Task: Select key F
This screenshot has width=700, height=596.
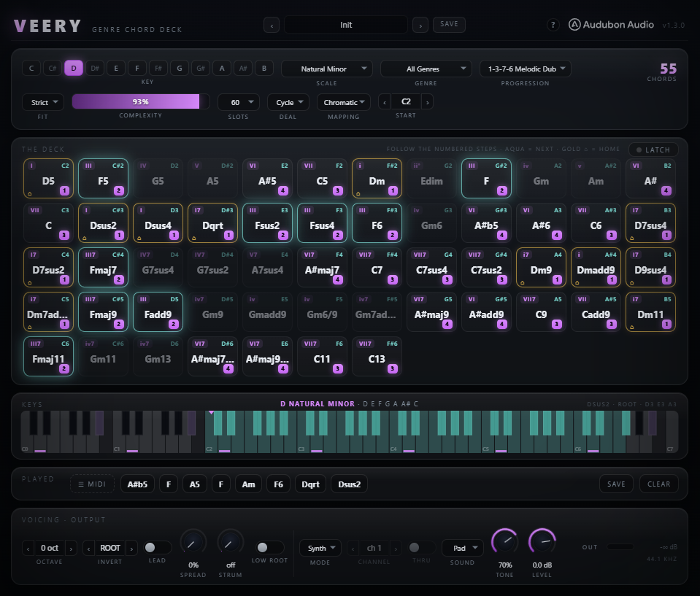Action: [137, 69]
